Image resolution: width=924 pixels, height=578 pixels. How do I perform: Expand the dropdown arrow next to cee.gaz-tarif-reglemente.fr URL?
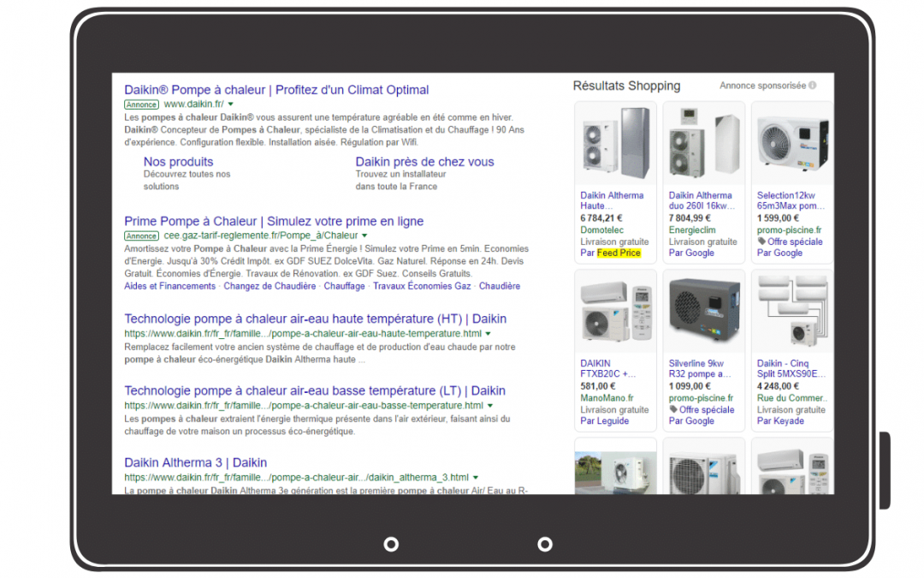[x=364, y=236]
